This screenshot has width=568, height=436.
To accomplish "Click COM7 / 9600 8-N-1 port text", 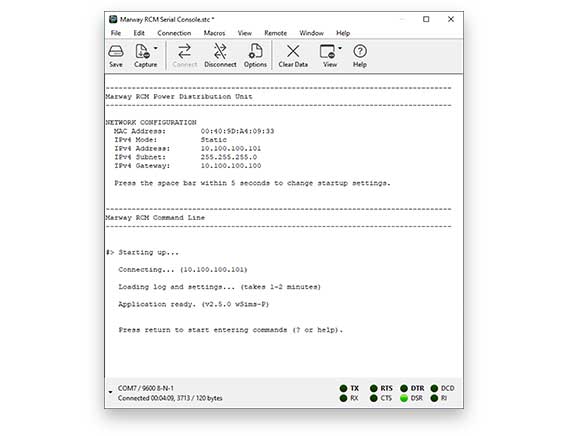I will [146, 388].
